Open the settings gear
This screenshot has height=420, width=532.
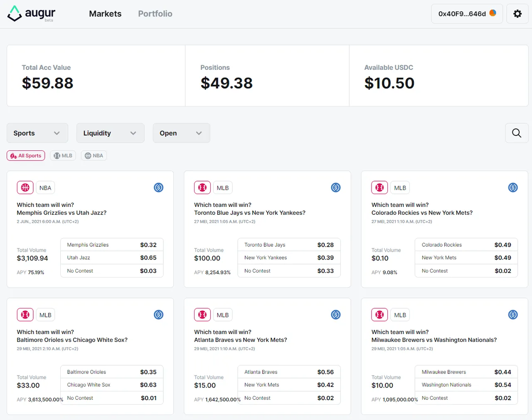coord(517,14)
